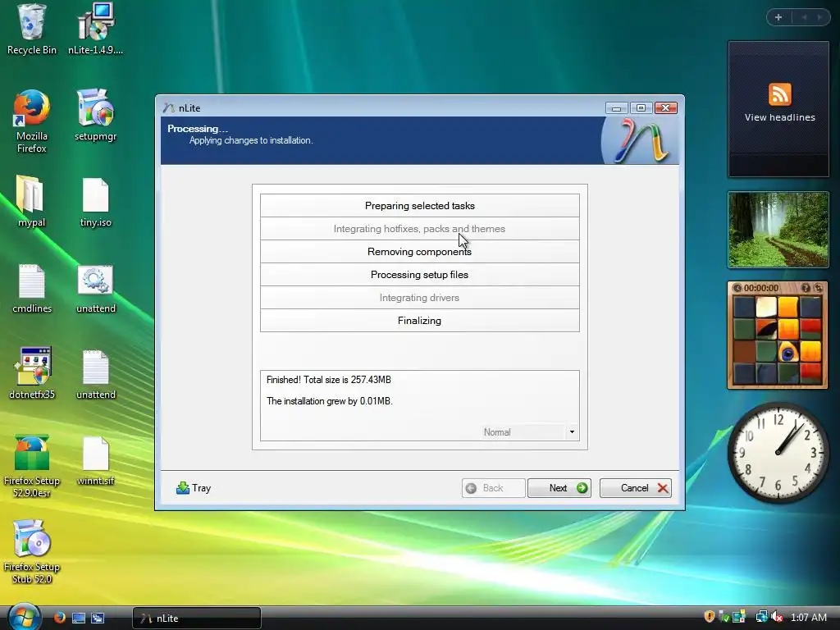Click 'Processing setup files' step
The width and height of the screenshot is (840, 630).
click(419, 275)
